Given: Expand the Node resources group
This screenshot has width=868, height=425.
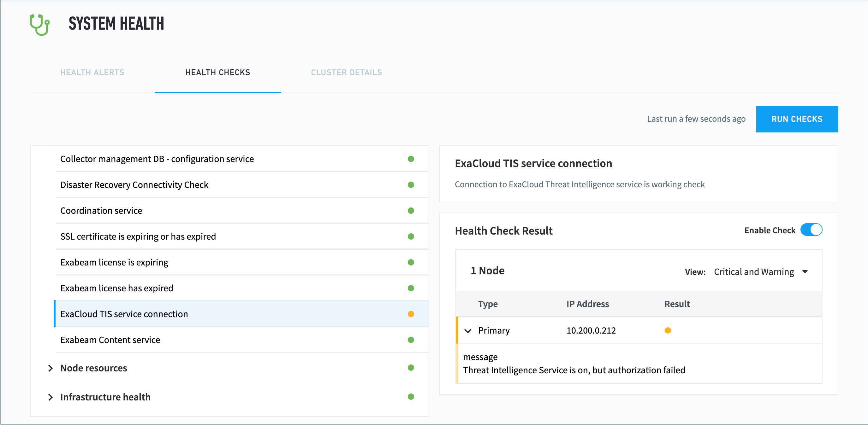Looking at the screenshot, I should coord(51,368).
